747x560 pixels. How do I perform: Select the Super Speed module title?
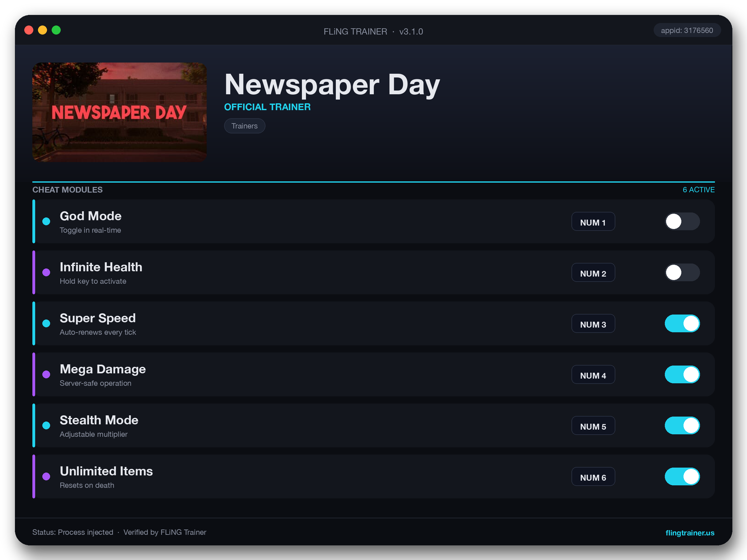point(98,318)
